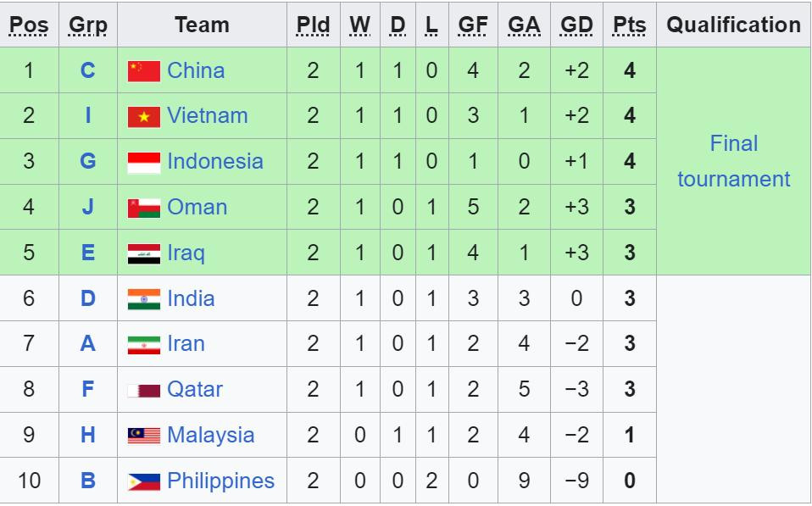Follow the Final tournament link
This screenshot has height=506, width=812.
tap(733, 161)
